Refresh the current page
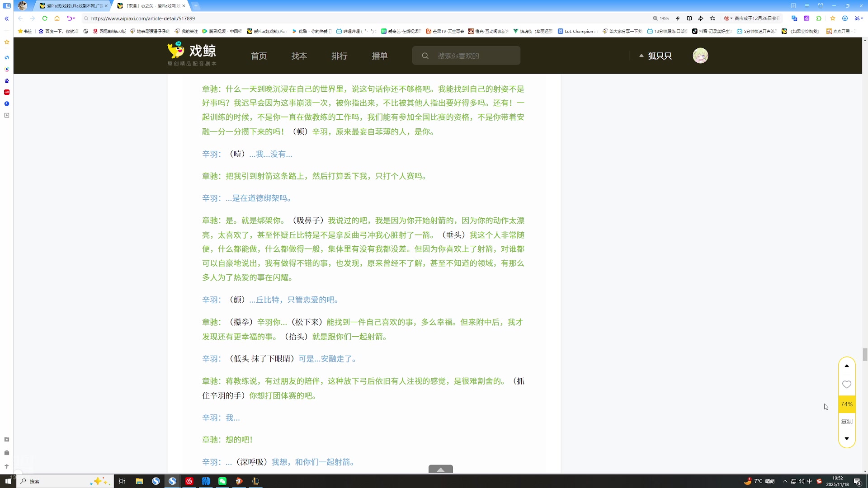The width and height of the screenshot is (868, 488). tap(45, 19)
